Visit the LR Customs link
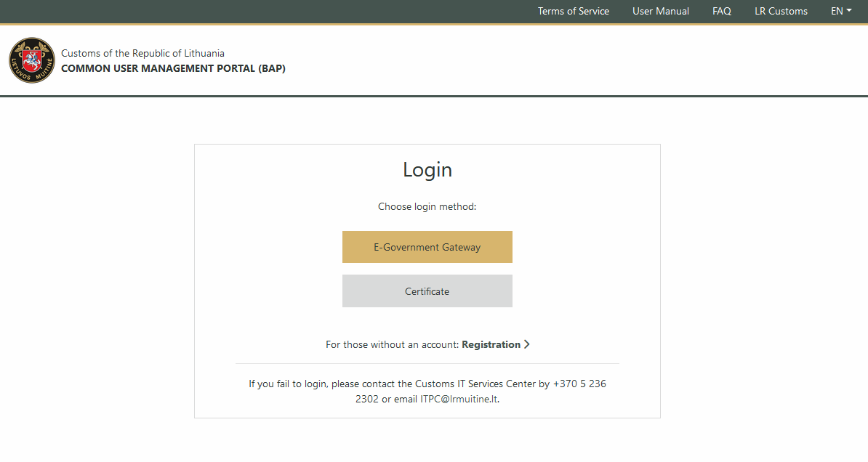Screen dimensions: 868x462 781,11
